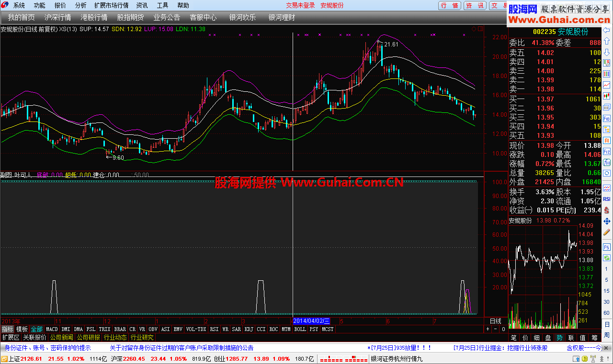Click the 日线 period selector
This screenshot has width=613, height=364.
(x=496, y=321)
